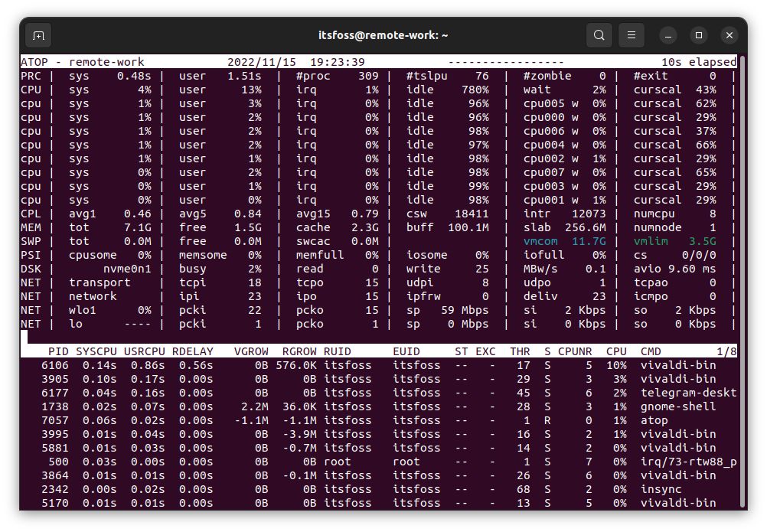Click the numcpu value 8
Viewport: 767px width, 532px height.
point(713,214)
